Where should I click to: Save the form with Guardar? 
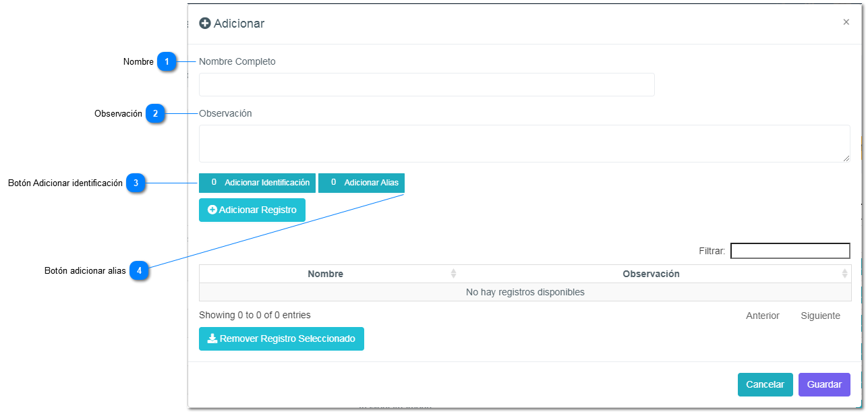[824, 384]
